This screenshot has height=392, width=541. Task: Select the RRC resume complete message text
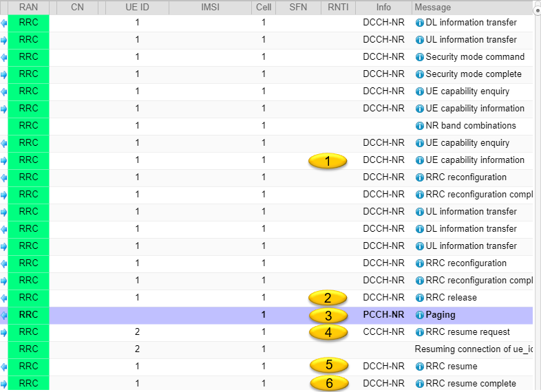471,383
